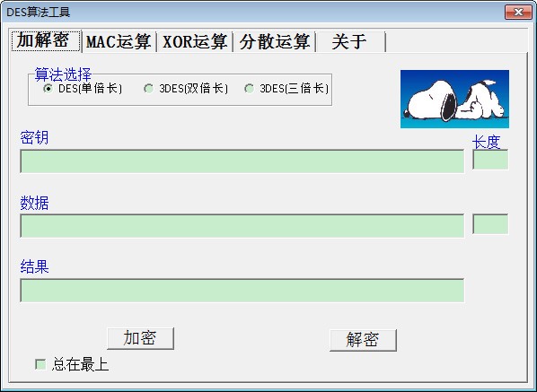Click the 解密 button
The image size is (537, 392).
pos(363,340)
